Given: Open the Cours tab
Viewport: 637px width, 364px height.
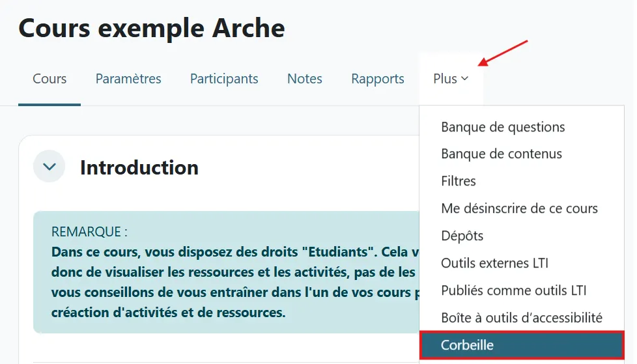Looking at the screenshot, I should (50, 78).
